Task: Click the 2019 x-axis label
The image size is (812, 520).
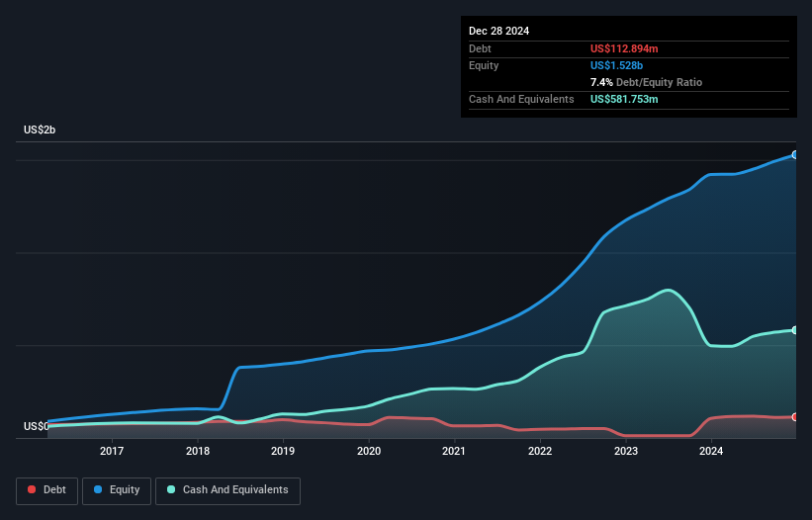Action: [x=283, y=451]
